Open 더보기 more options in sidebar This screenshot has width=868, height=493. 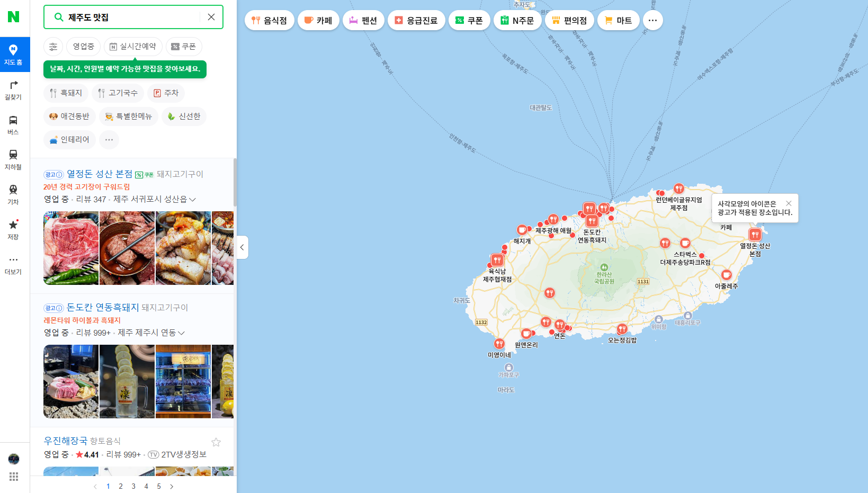14,265
